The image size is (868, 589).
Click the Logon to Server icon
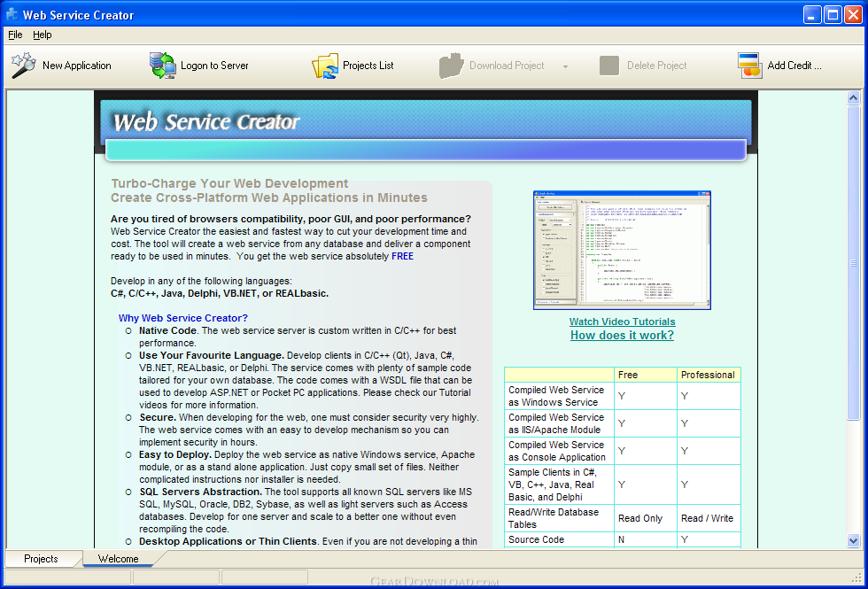click(162, 66)
